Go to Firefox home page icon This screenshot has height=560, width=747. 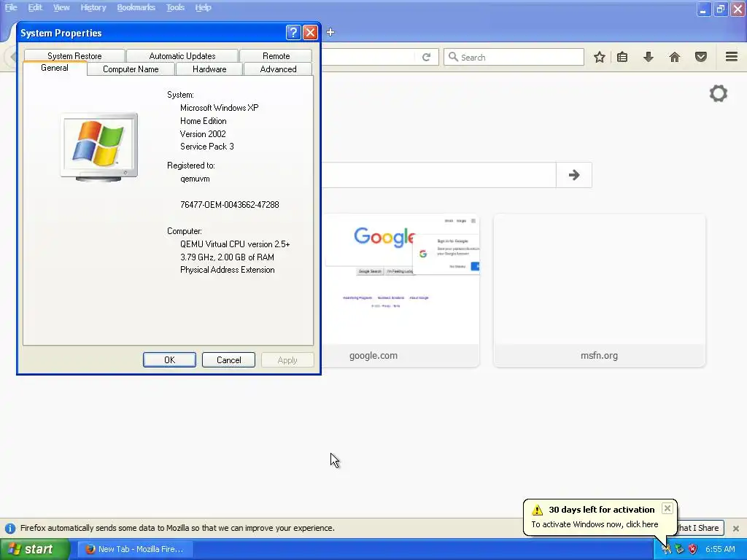pos(675,57)
